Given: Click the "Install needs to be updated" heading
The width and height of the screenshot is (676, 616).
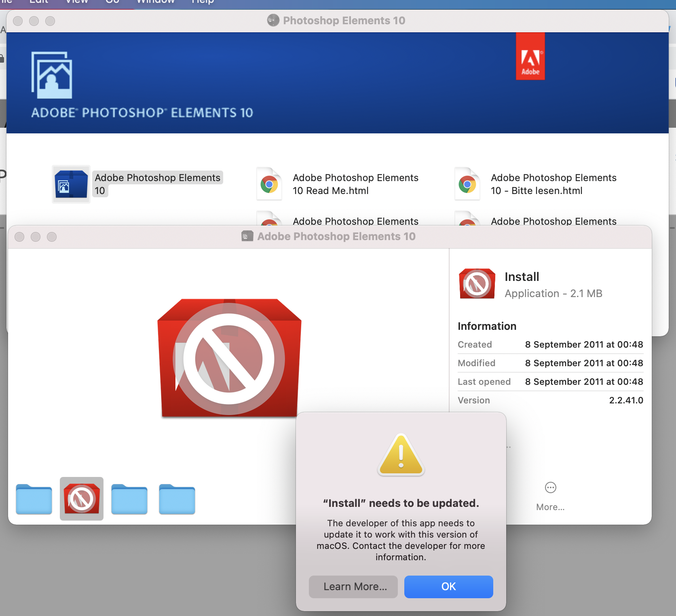Looking at the screenshot, I should click(401, 503).
